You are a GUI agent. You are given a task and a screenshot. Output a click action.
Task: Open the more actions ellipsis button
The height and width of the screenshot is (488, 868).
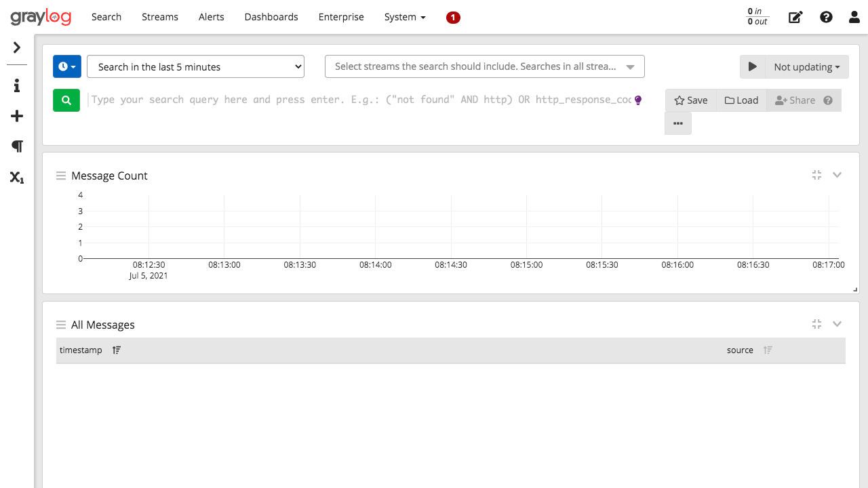pos(678,123)
